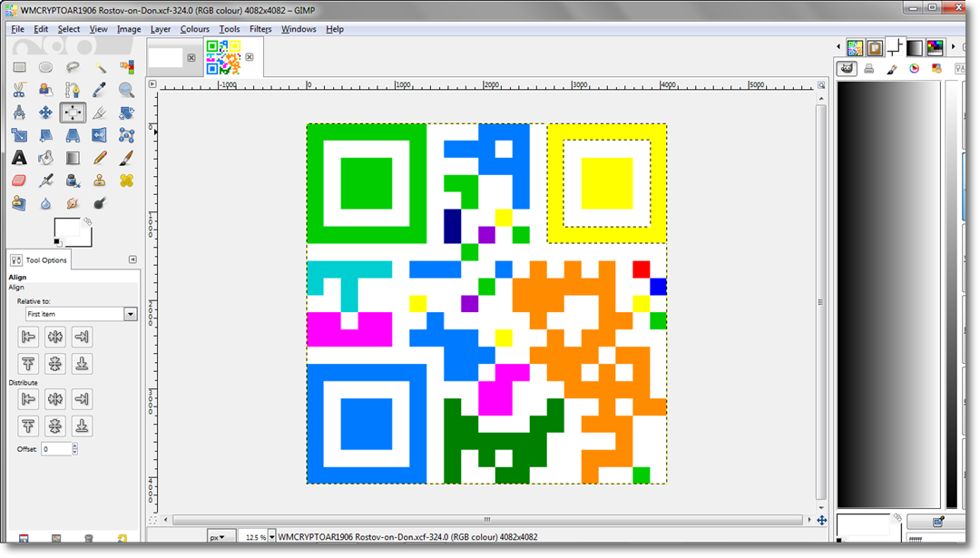Pick the Bucket Fill tool
980x558 pixels.
pos(45,158)
